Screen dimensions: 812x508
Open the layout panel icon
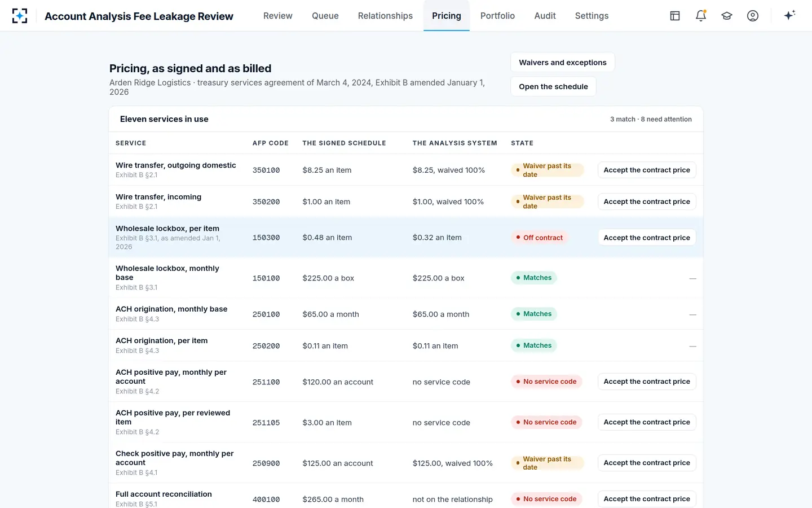click(675, 16)
